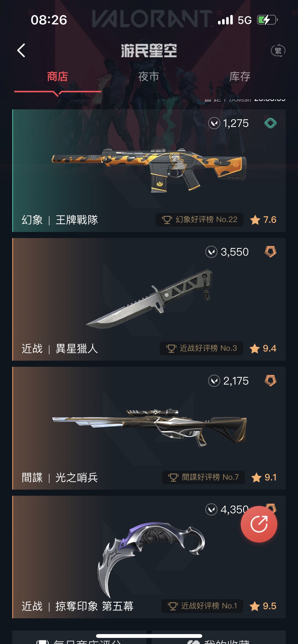The height and width of the screenshot is (644, 298).
Task: Toggle traditional Chinese 繁 language switch
Action: tap(278, 51)
